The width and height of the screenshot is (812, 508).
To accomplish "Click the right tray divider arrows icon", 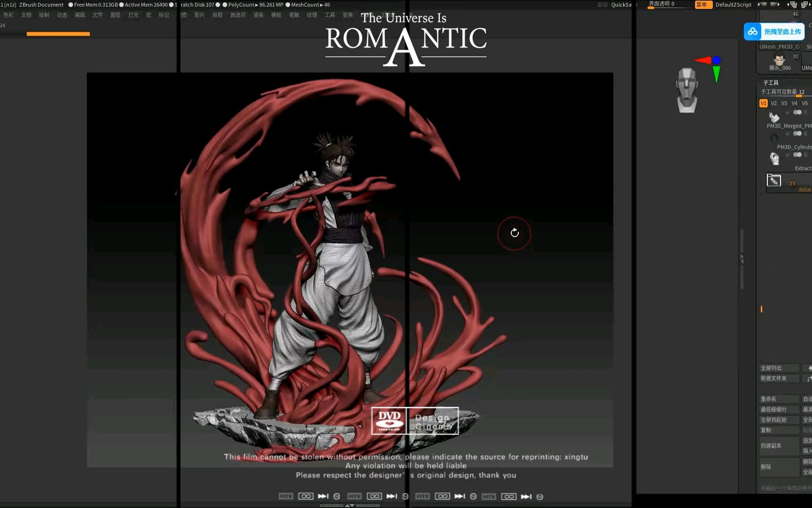I will click(x=775, y=4).
